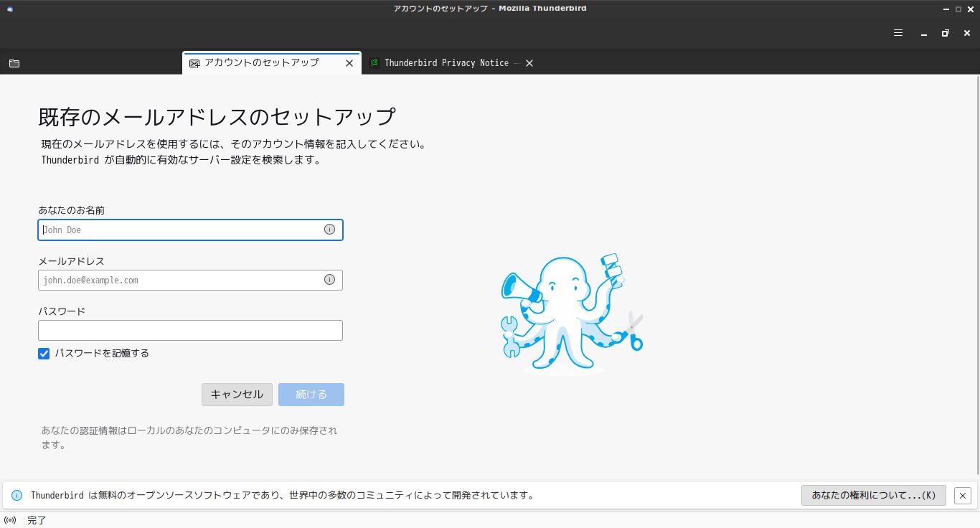Click the Privacy Notice tab favicon

[x=374, y=63]
